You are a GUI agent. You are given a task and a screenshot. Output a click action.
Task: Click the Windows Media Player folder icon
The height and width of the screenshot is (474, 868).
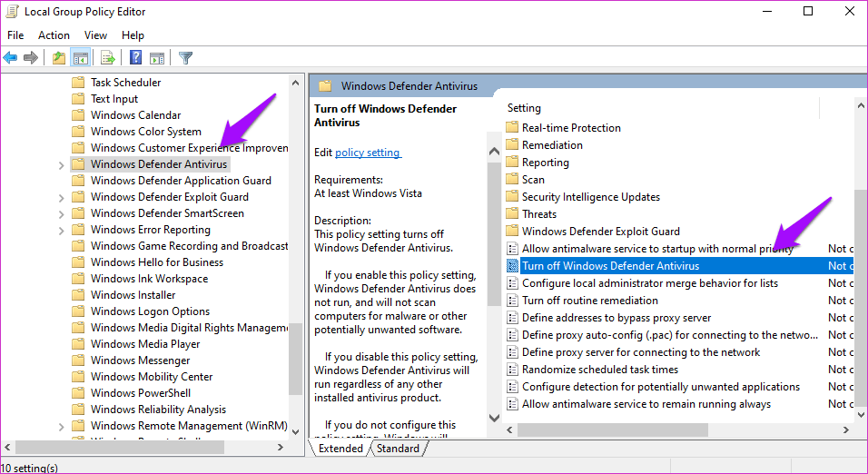(79, 344)
